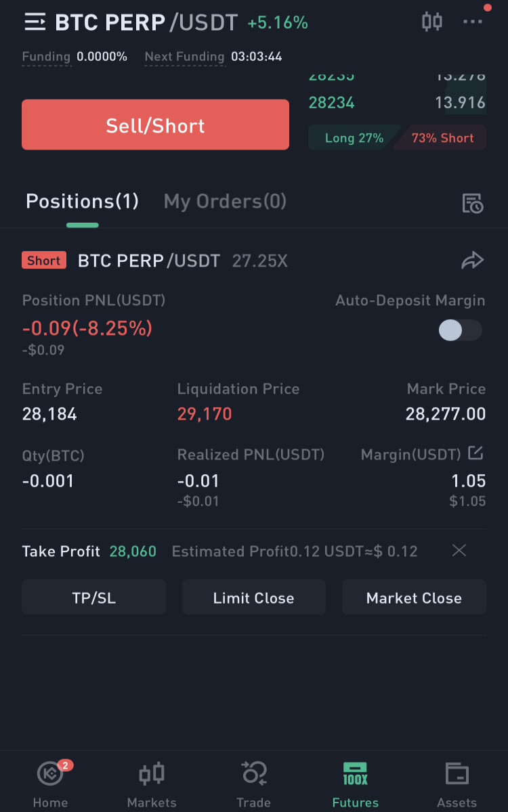Open the TP/SL settings button
This screenshot has height=812, width=508.
(93, 597)
